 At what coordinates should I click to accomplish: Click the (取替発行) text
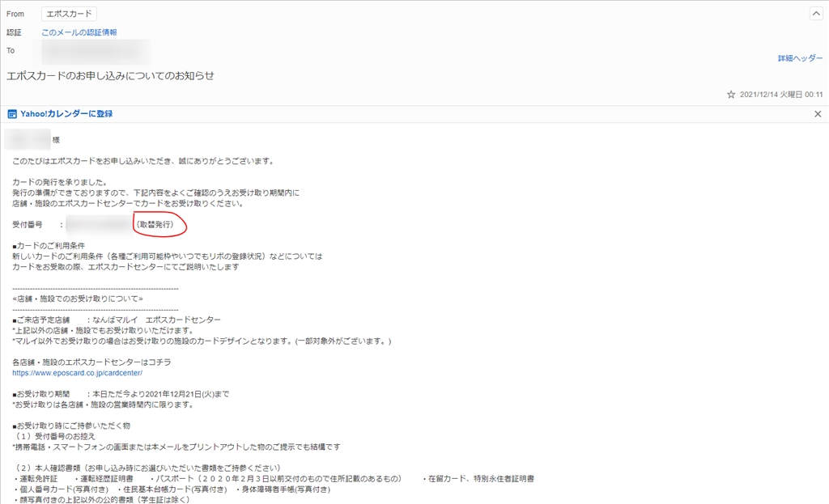155,225
